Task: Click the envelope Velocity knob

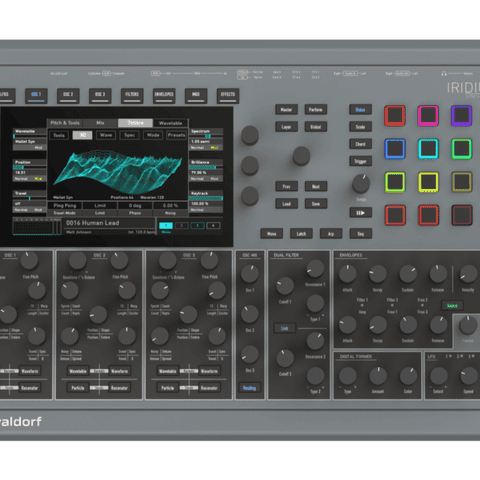Action: click(468, 274)
